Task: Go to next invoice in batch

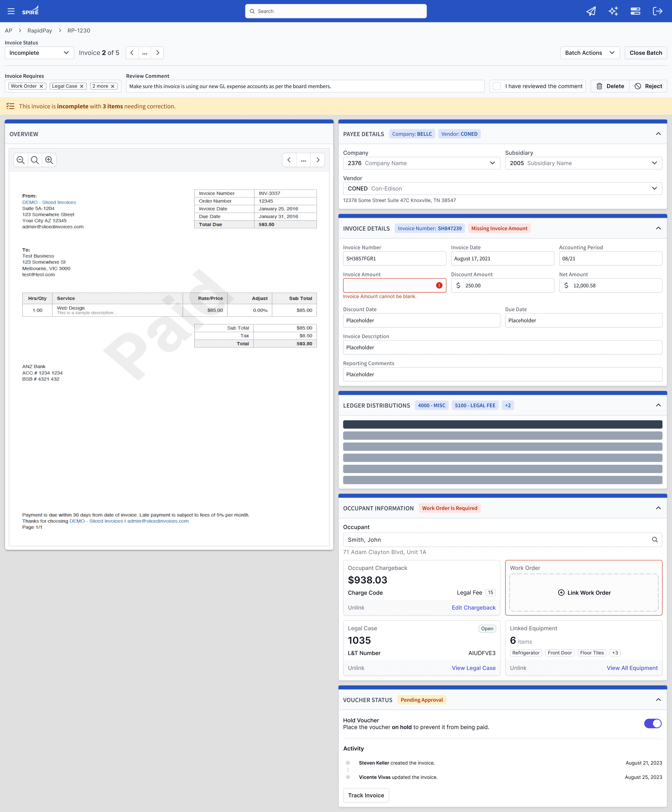Action: click(158, 53)
